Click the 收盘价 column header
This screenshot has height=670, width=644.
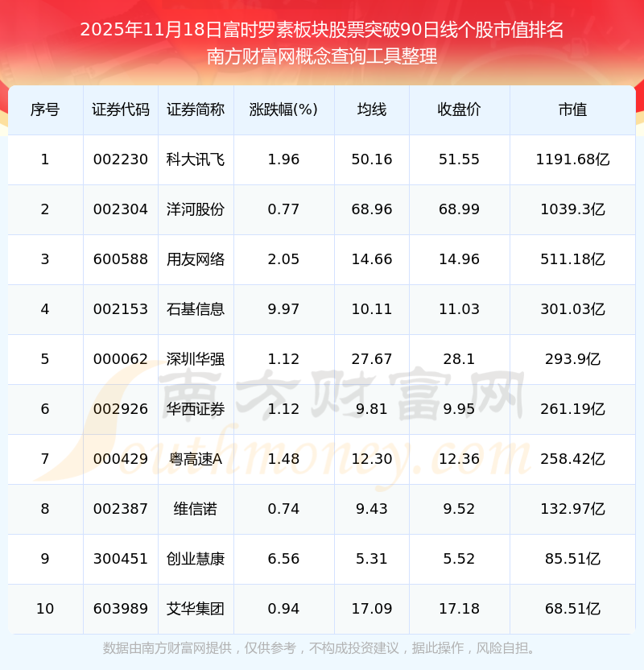click(x=459, y=110)
